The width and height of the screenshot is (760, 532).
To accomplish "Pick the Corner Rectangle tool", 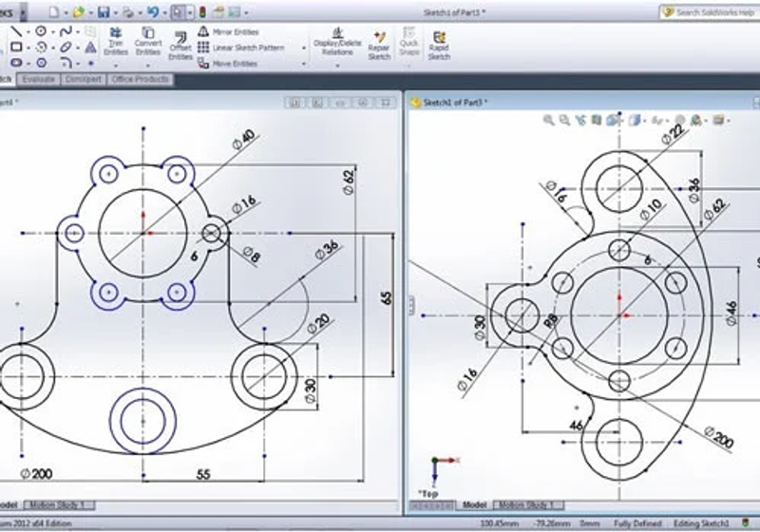I will point(16,47).
